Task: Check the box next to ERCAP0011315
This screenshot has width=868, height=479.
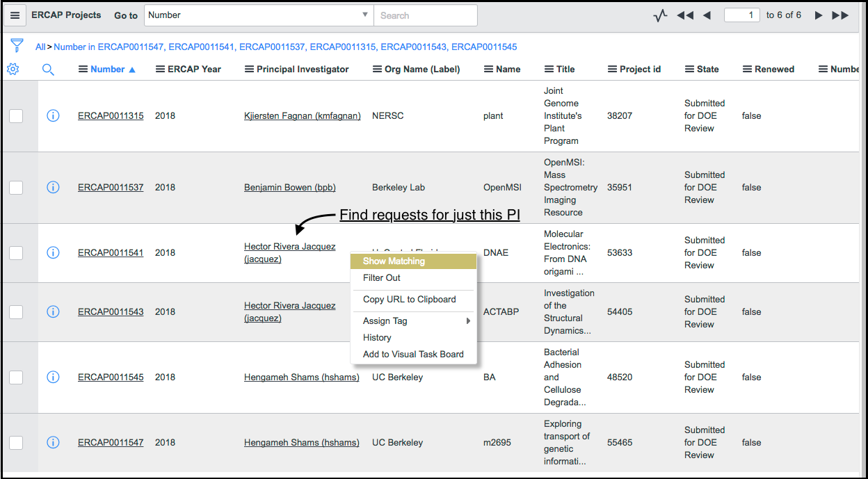Action: 17,115
